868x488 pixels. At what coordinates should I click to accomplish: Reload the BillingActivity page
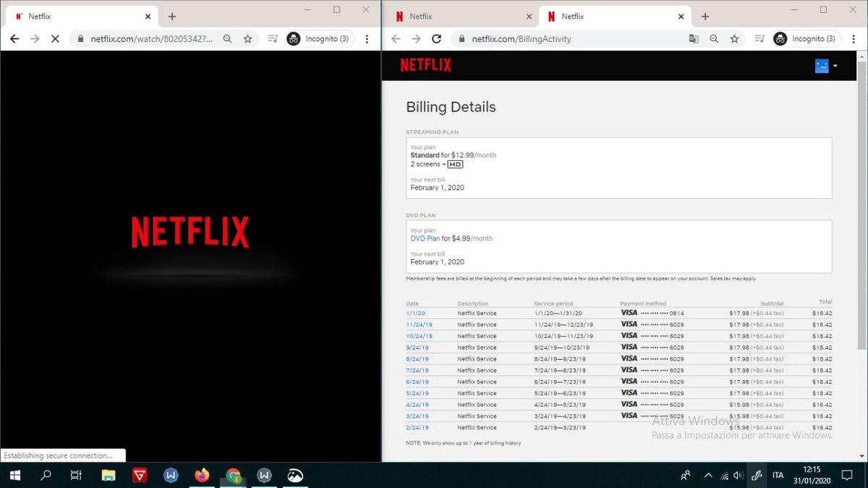(436, 38)
